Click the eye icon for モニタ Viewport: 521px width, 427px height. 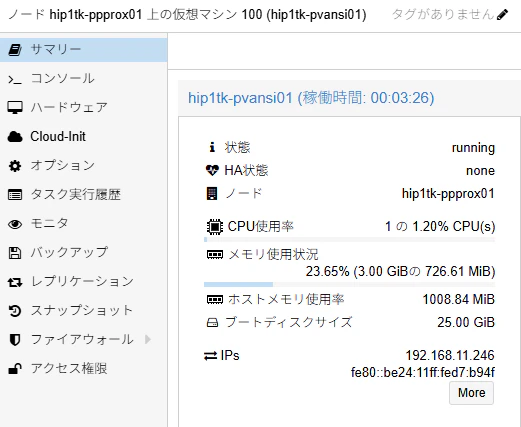coord(15,224)
